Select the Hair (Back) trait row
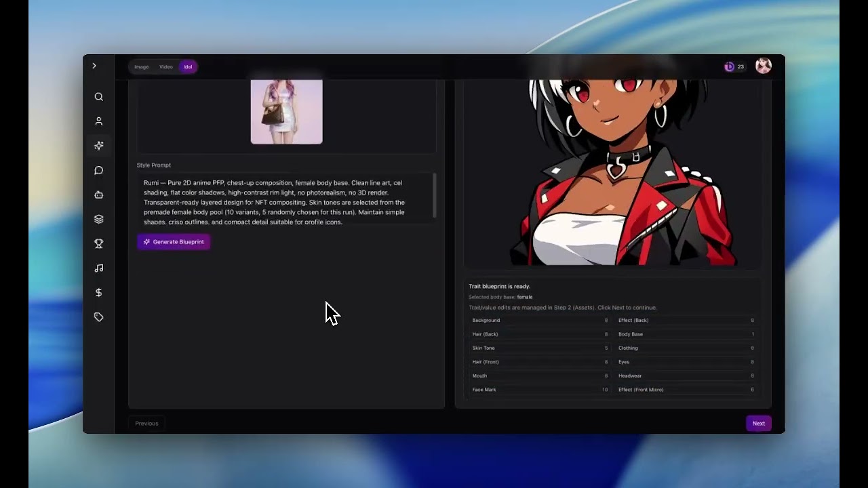This screenshot has height=488, width=868. pos(540,334)
